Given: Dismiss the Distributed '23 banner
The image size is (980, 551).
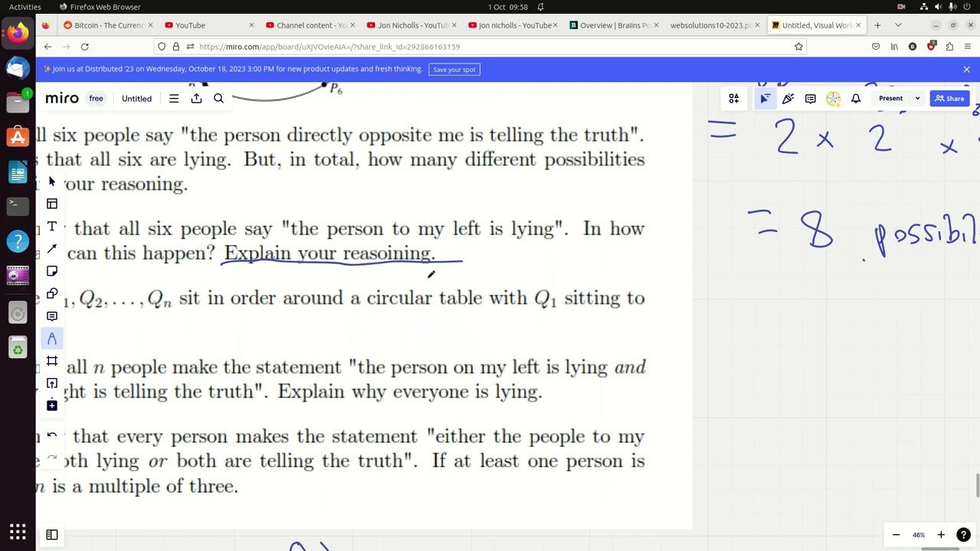Looking at the screenshot, I should (966, 70).
